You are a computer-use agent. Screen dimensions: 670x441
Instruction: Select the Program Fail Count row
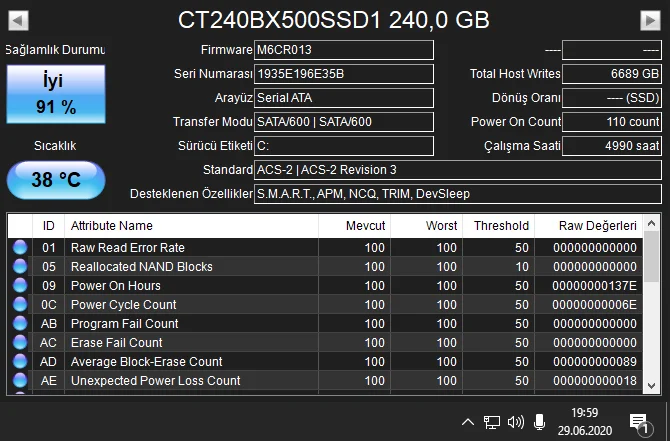(x=325, y=323)
